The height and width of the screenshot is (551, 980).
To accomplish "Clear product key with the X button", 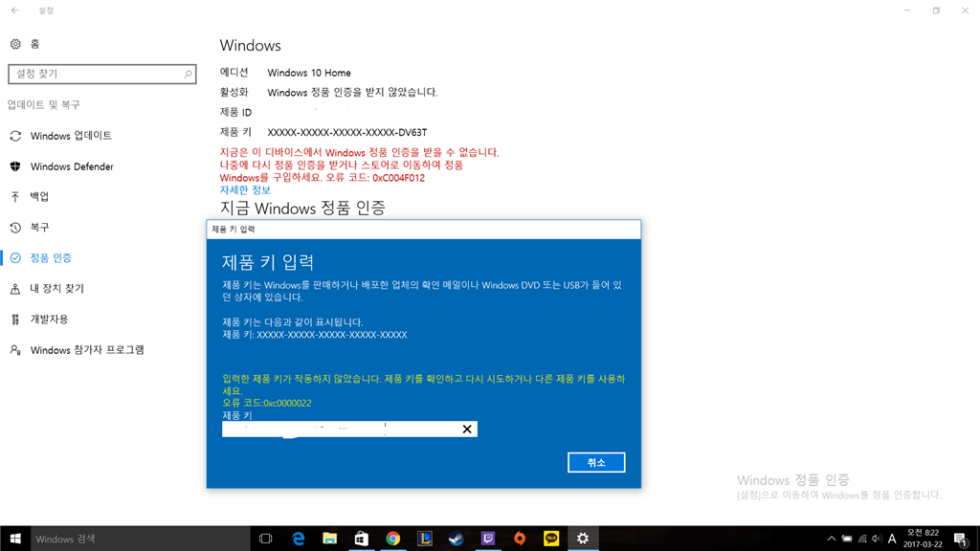I will (467, 429).
